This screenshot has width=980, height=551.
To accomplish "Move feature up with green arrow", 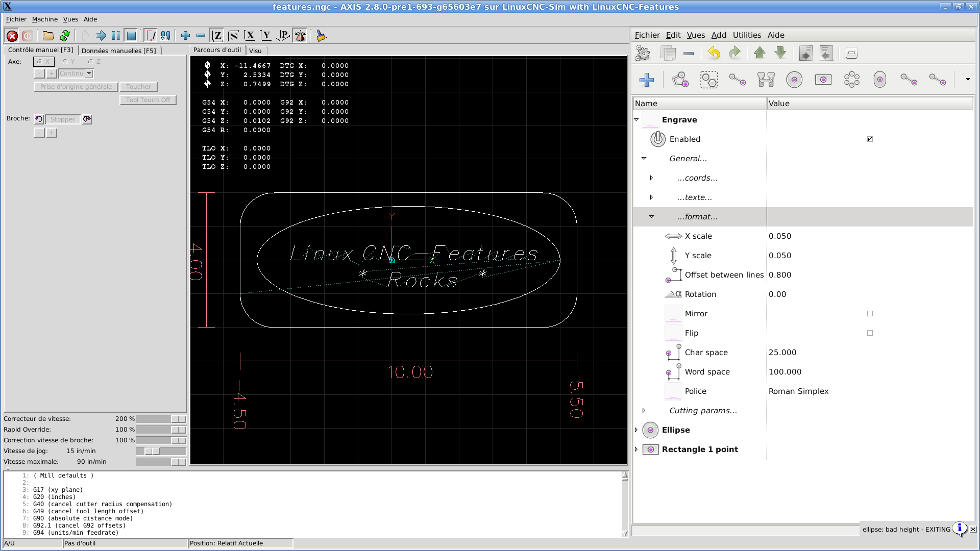I will click(x=759, y=53).
